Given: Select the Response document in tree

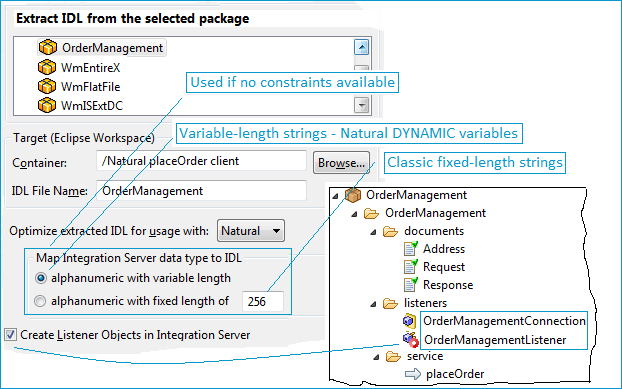Looking at the screenshot, I should [x=448, y=285].
